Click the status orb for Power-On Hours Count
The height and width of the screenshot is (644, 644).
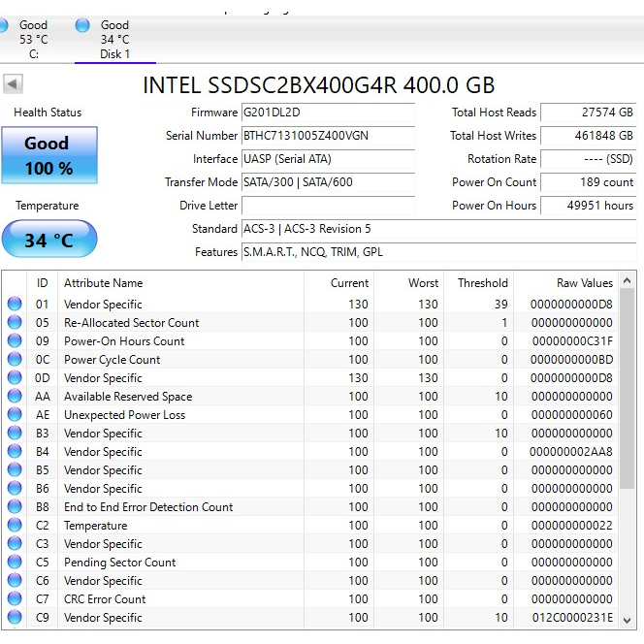pyautogui.click(x=15, y=341)
